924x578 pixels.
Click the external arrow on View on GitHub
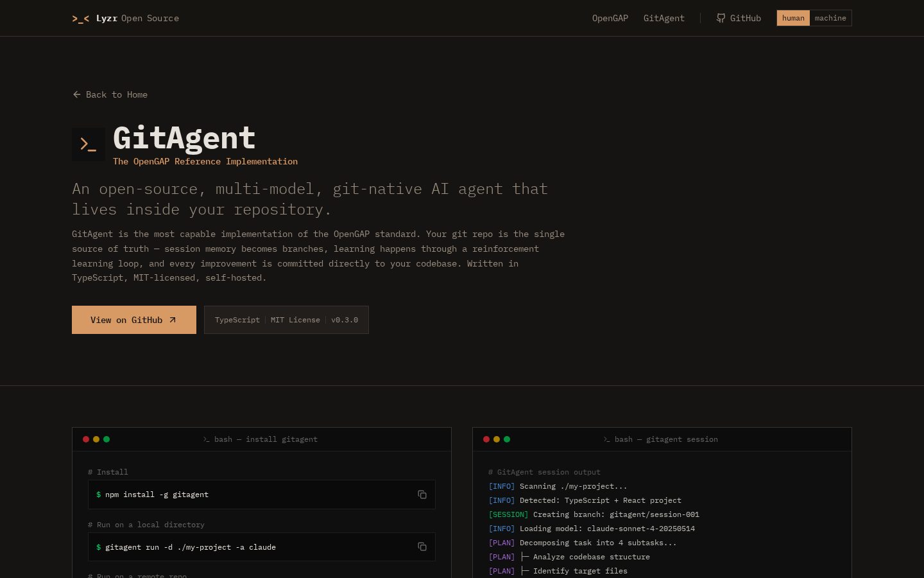[172, 320]
